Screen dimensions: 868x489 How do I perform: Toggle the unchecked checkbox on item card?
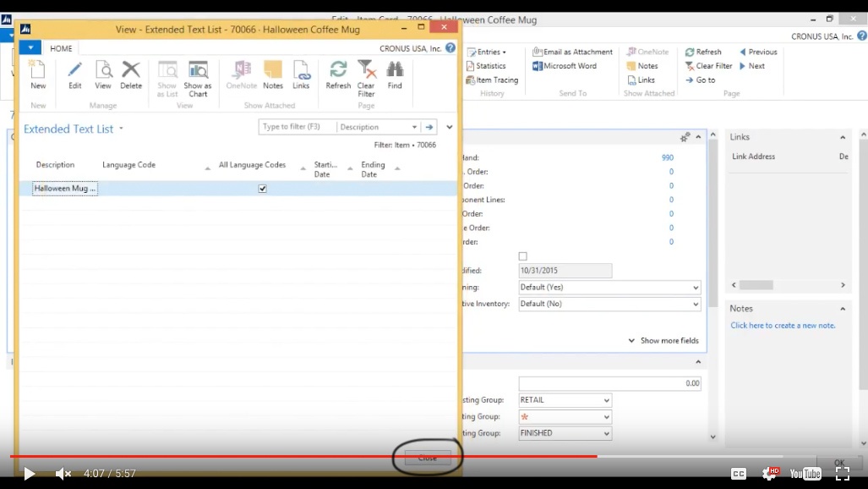522,256
